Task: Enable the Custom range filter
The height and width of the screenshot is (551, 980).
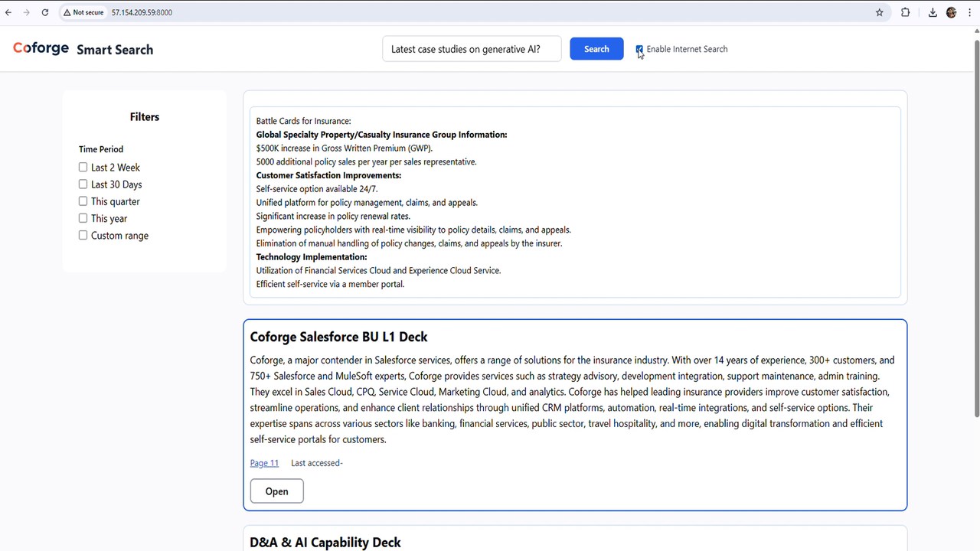Action: coord(83,235)
